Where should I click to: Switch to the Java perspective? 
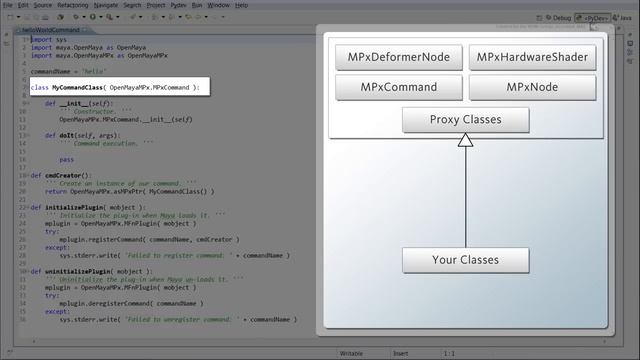pos(622,18)
